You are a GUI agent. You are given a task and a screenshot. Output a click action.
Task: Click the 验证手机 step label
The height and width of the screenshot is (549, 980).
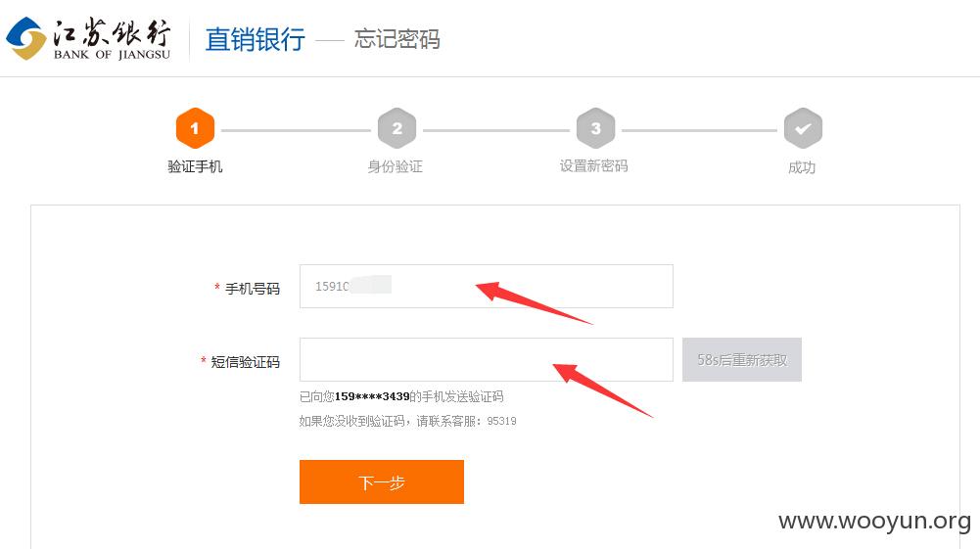pos(195,166)
